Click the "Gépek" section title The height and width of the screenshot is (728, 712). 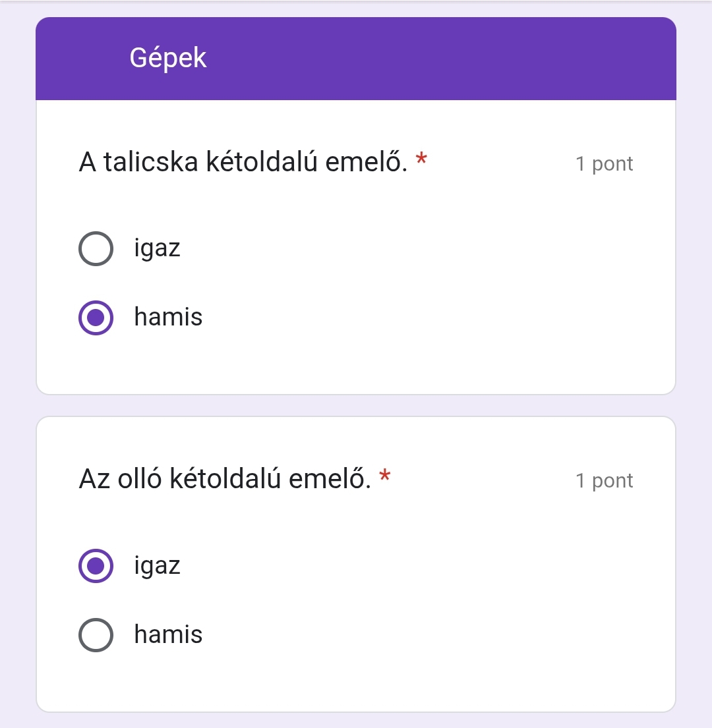[x=168, y=59]
